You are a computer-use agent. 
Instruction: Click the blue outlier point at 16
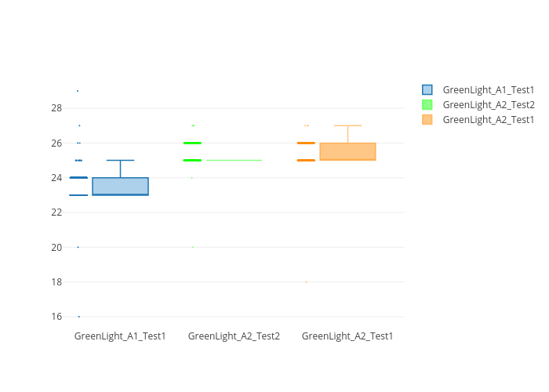(78, 317)
